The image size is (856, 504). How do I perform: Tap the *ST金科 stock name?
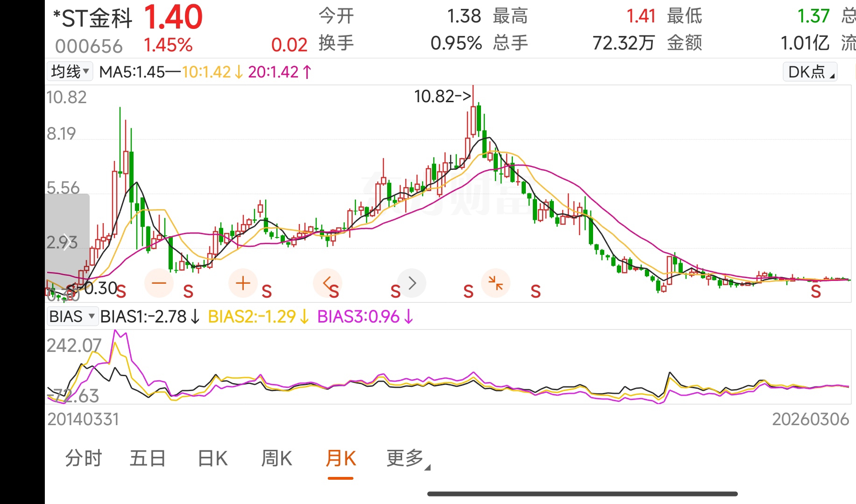(x=92, y=19)
